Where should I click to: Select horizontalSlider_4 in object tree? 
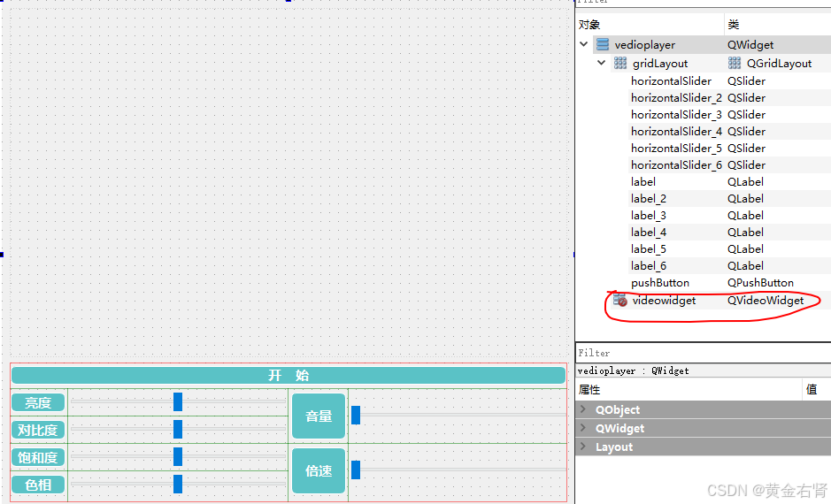tap(676, 131)
